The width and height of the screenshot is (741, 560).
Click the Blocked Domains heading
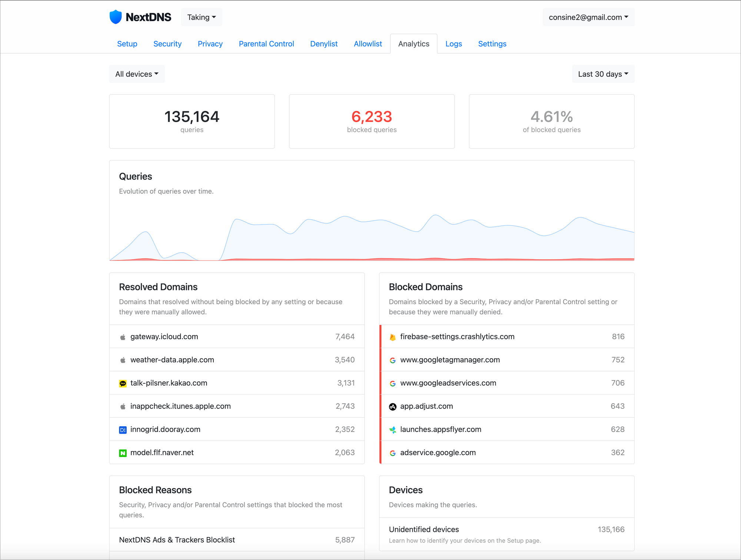(x=426, y=287)
